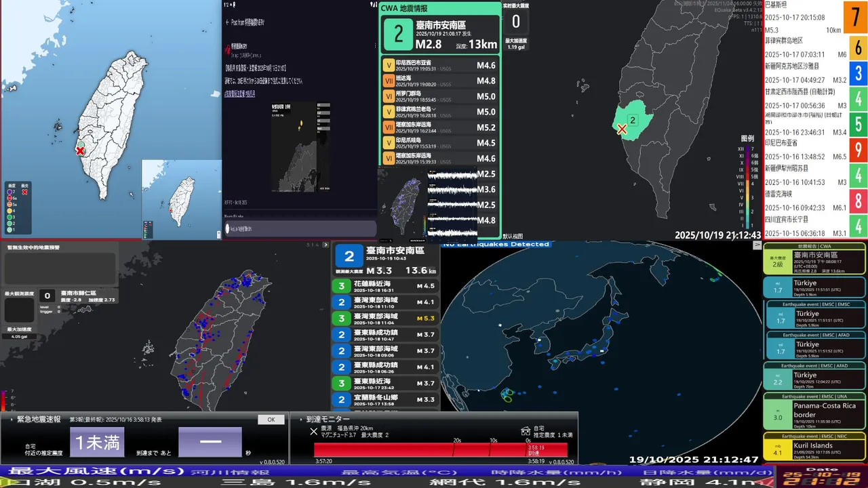Open the inset Taiwan mini-map thumbnail
The image size is (868, 488).
point(181,199)
